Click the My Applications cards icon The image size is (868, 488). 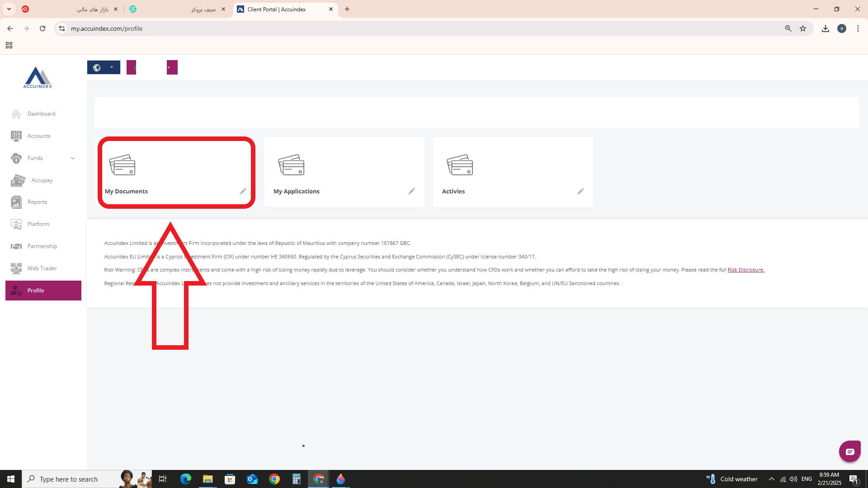(291, 165)
